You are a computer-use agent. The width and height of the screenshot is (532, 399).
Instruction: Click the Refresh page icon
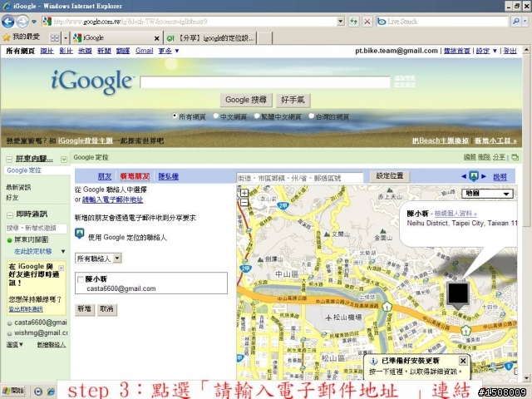pos(353,22)
